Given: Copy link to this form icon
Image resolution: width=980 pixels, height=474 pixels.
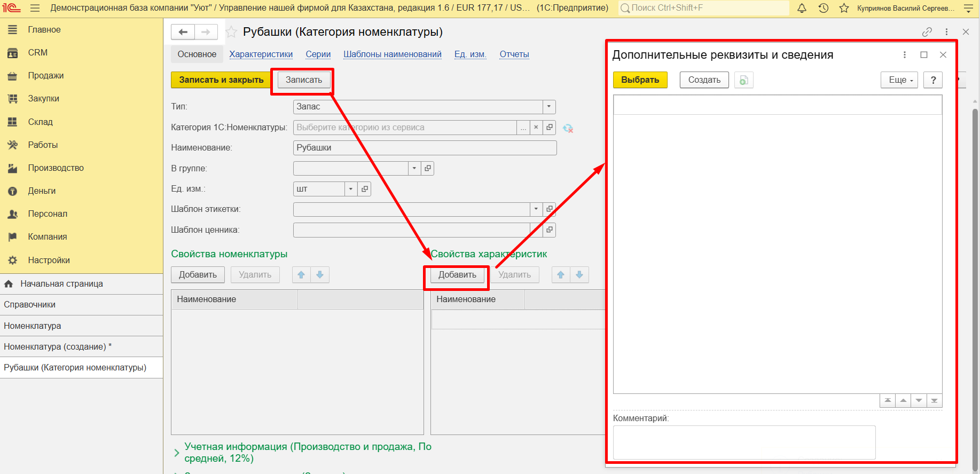Looking at the screenshot, I should tap(927, 32).
